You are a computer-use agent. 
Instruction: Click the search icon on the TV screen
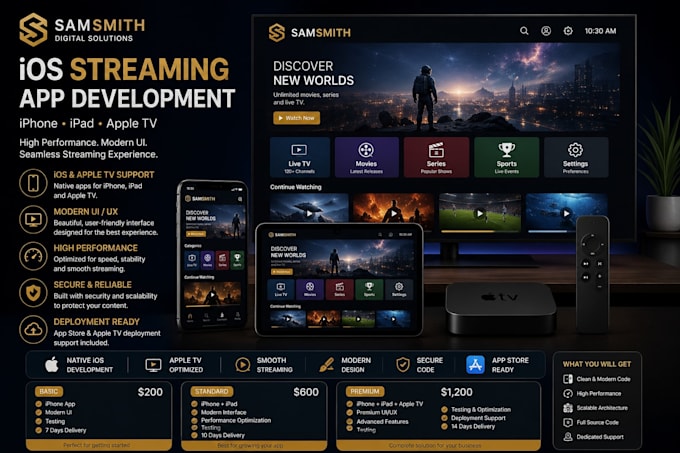(524, 31)
